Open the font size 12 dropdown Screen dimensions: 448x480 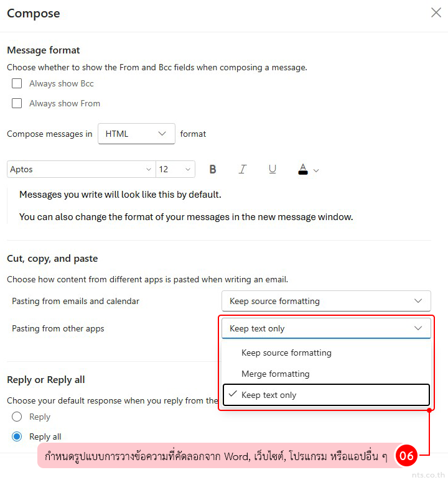[175, 169]
